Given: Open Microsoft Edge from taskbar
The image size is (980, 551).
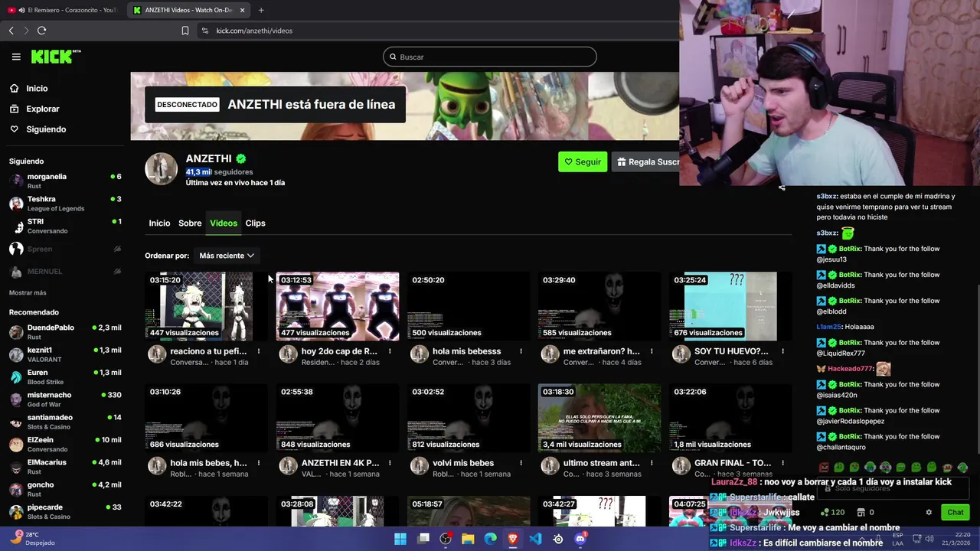Looking at the screenshot, I should pos(490,539).
